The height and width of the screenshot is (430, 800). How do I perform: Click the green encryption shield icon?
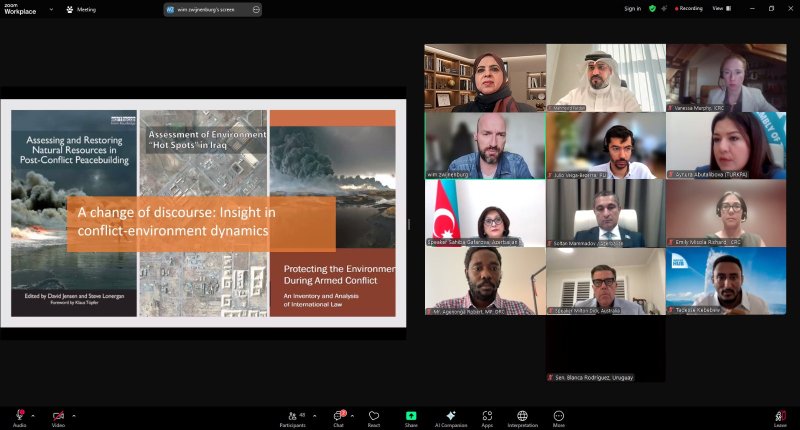pos(652,9)
